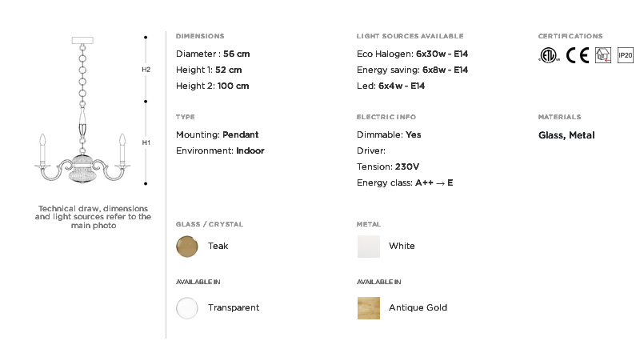
Task: Click the Dimensions section heading
Action: (200, 36)
